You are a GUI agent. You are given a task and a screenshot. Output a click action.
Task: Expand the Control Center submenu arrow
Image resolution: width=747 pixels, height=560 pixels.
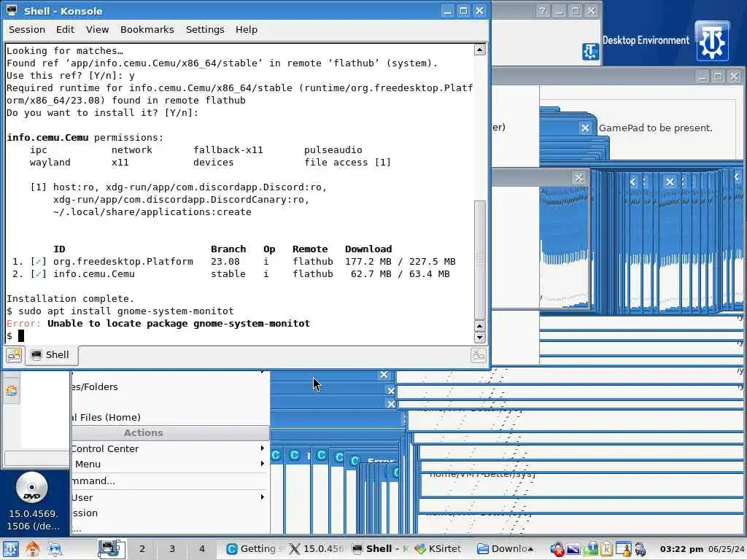pyautogui.click(x=262, y=448)
